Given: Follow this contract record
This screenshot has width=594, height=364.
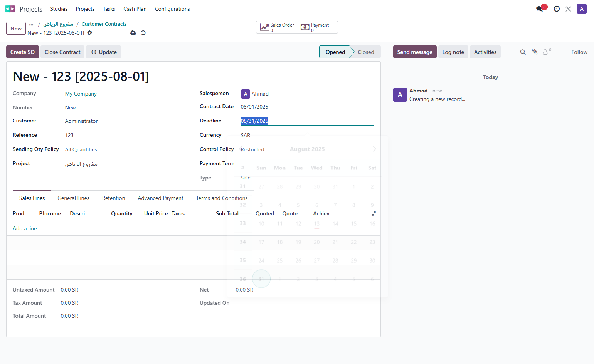Looking at the screenshot, I should tap(579, 52).
